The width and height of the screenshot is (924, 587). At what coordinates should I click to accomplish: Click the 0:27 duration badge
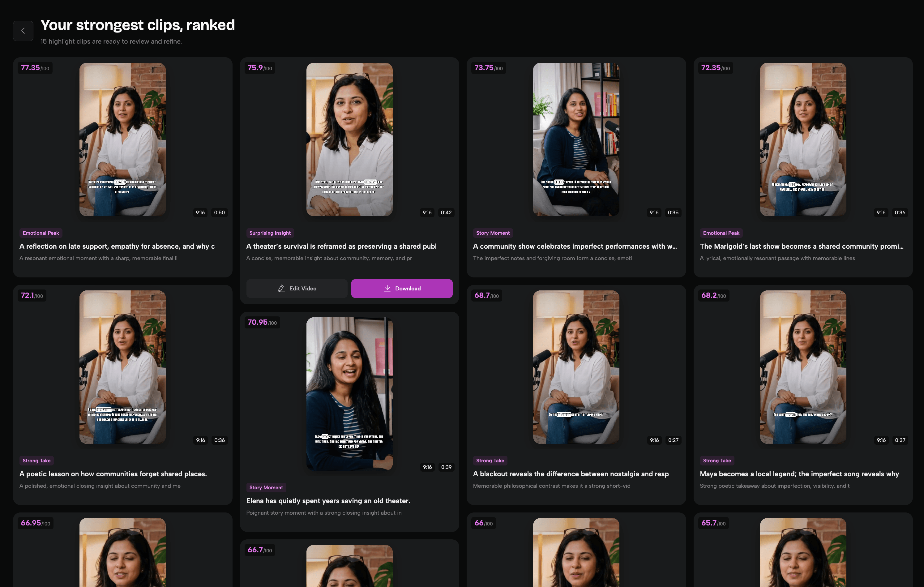pyautogui.click(x=673, y=440)
